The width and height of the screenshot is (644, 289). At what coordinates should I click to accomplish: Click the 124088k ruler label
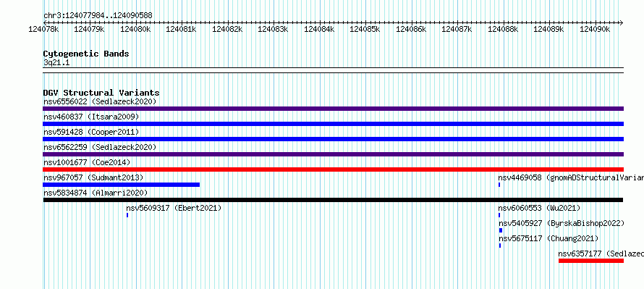[x=503, y=29]
